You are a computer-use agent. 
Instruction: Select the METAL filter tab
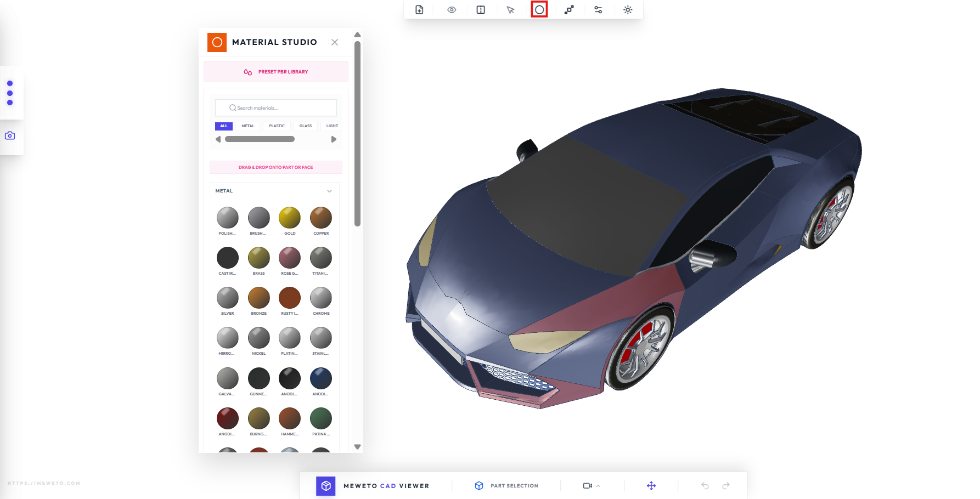pyautogui.click(x=248, y=126)
